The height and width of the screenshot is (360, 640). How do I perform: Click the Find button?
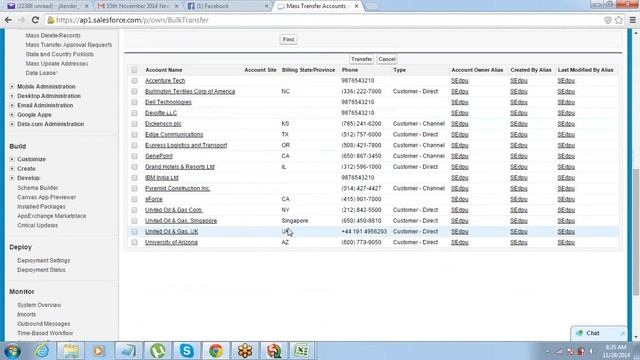pyautogui.click(x=288, y=40)
